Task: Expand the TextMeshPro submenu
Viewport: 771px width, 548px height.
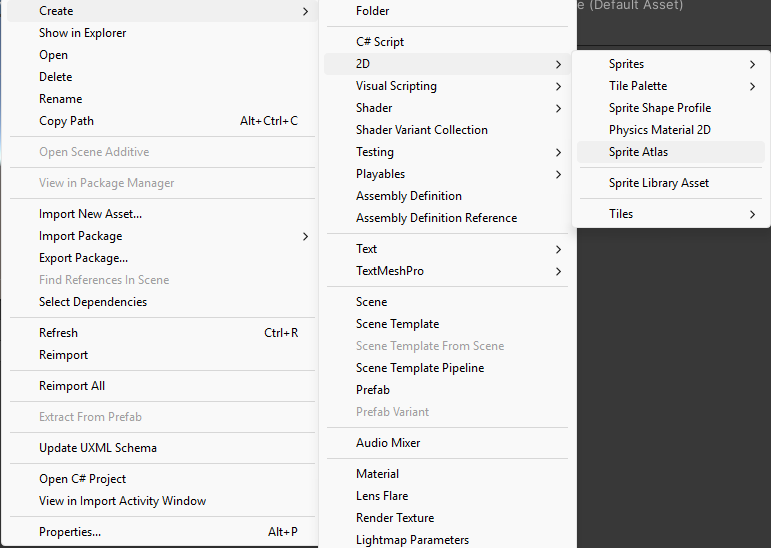Action: 447,271
